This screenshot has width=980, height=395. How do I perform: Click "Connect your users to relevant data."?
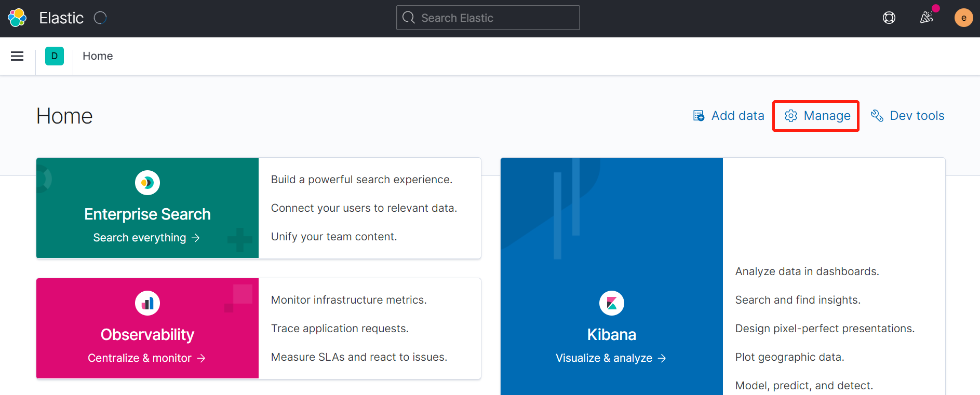tap(364, 208)
